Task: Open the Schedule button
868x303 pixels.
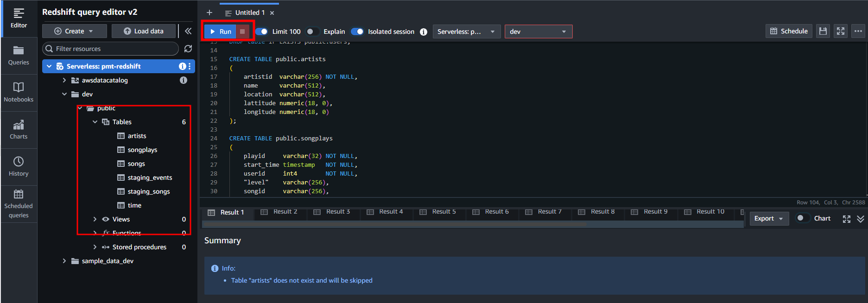Action: click(x=789, y=31)
